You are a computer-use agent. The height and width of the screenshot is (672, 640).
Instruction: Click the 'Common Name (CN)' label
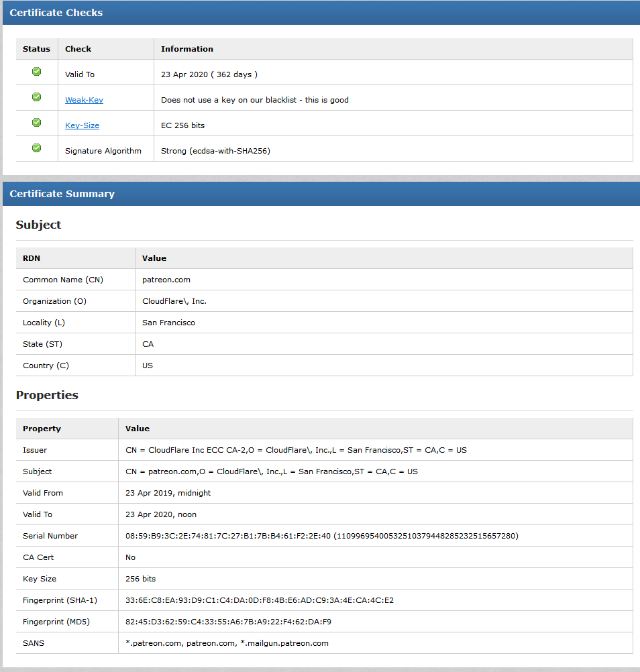[x=63, y=280]
